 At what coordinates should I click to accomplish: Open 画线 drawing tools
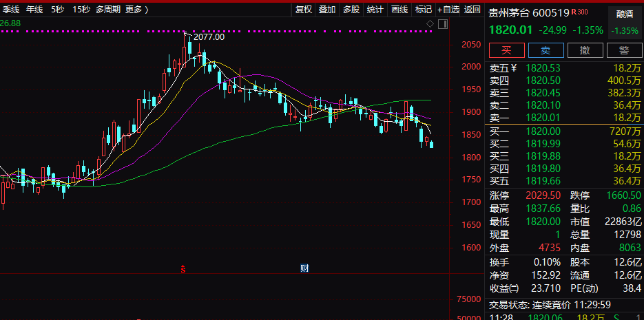(x=399, y=10)
